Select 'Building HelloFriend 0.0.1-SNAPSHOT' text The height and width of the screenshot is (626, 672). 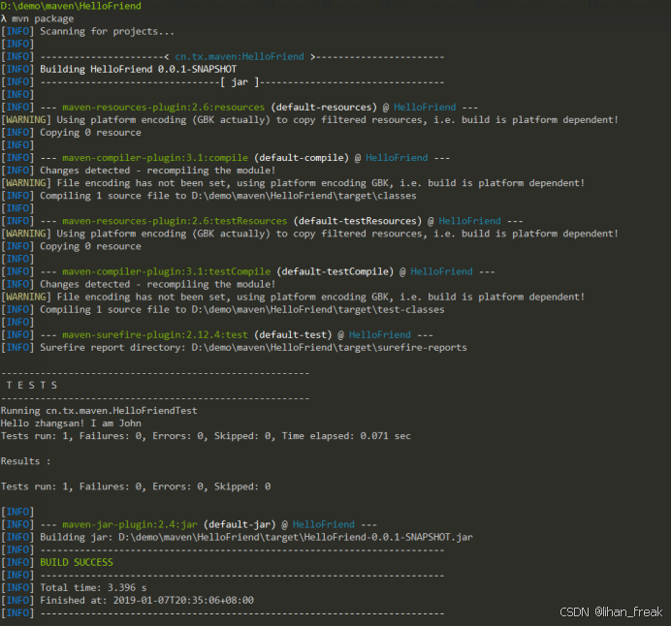[138, 69]
